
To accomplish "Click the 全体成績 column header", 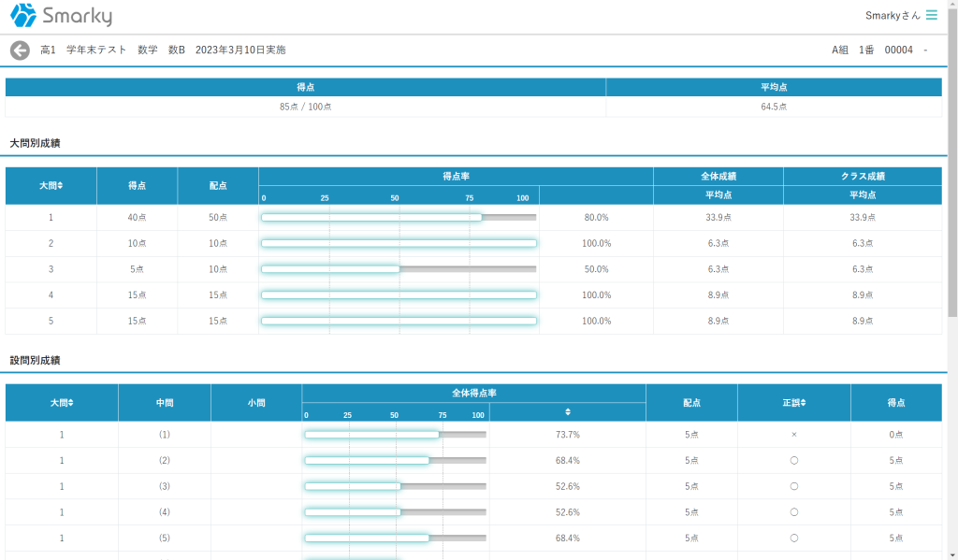I will point(718,177).
